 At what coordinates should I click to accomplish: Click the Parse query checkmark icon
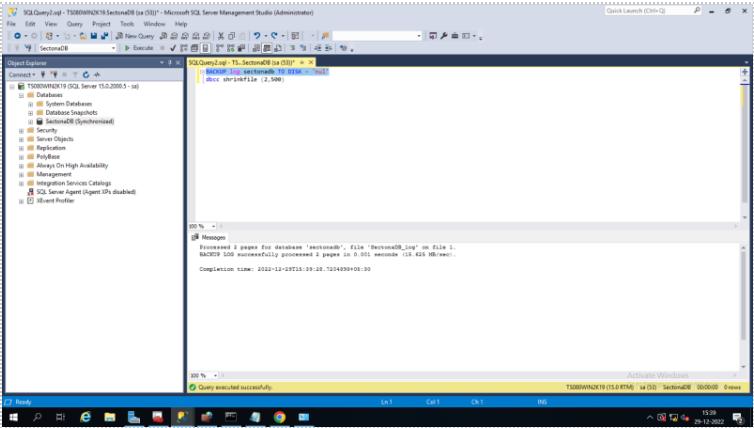pos(172,47)
